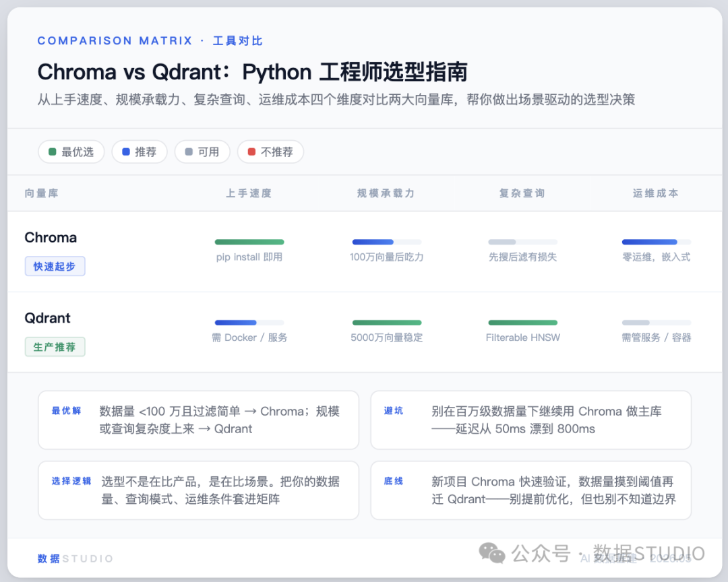Click the 生产推荐 tag under Qdrant

click(x=55, y=347)
